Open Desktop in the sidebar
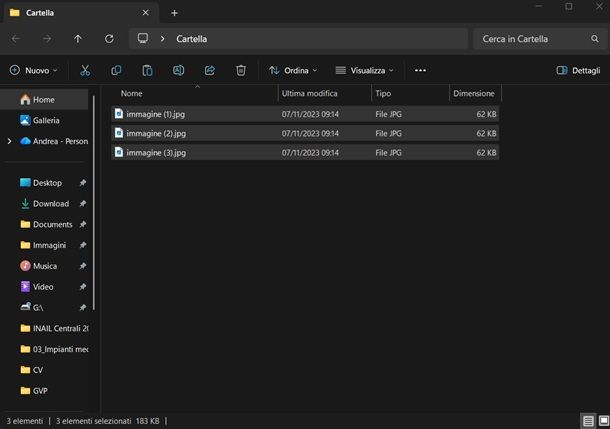 [46, 183]
